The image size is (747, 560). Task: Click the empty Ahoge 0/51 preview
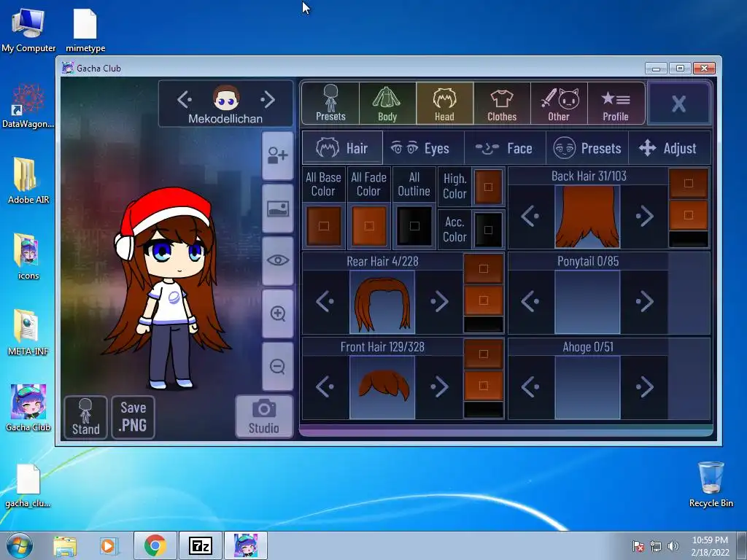click(587, 387)
